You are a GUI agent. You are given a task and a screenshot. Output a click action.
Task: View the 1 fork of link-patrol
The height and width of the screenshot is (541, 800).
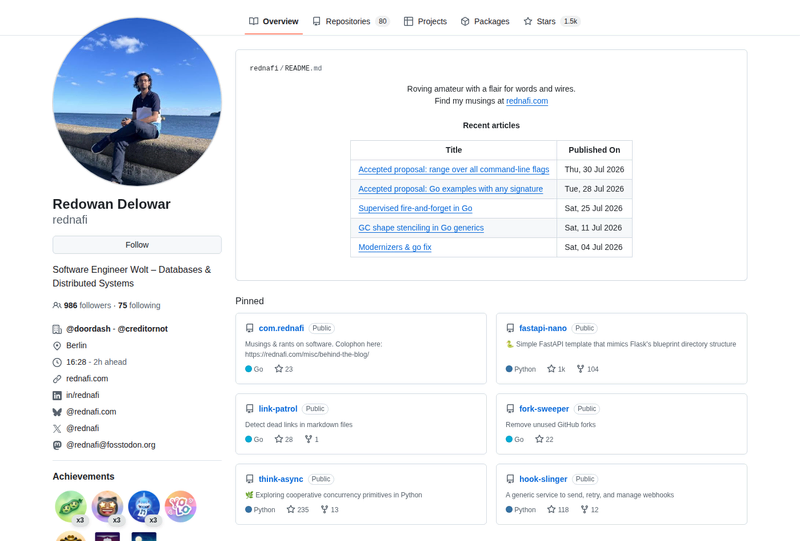311,439
